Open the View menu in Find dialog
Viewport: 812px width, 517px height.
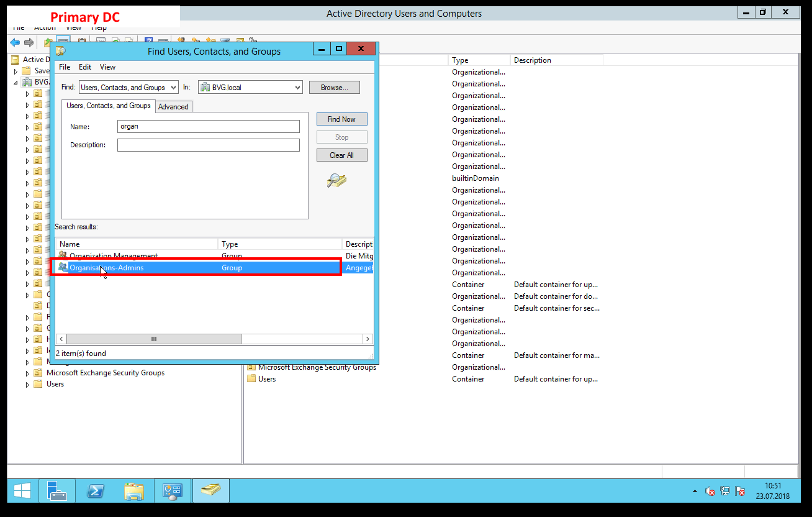point(108,67)
